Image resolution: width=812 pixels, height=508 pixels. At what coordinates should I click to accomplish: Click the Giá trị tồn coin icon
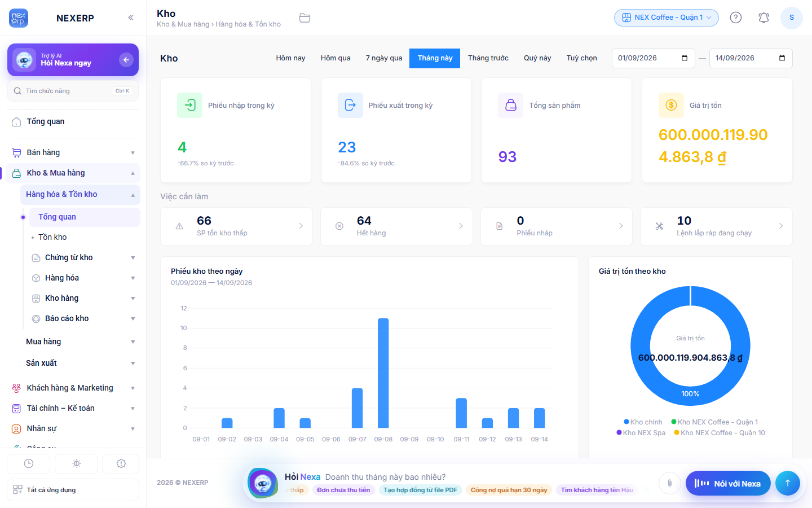pyautogui.click(x=671, y=105)
